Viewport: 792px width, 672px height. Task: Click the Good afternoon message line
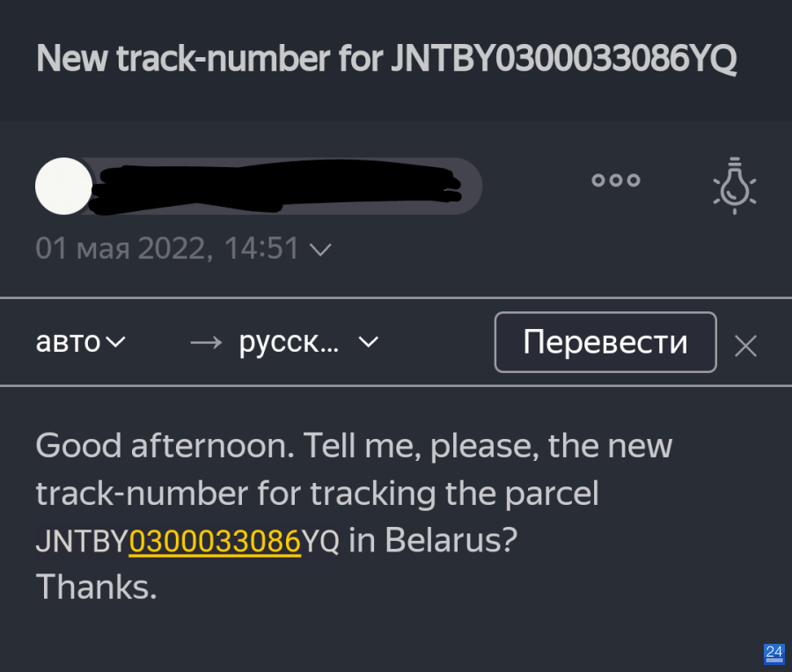pyautogui.click(x=354, y=446)
